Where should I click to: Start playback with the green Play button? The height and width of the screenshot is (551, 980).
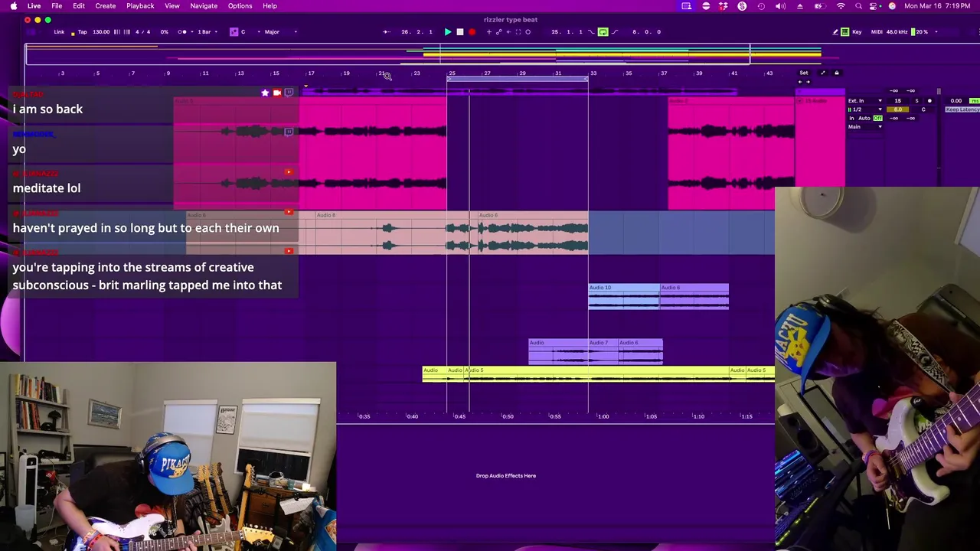click(448, 31)
